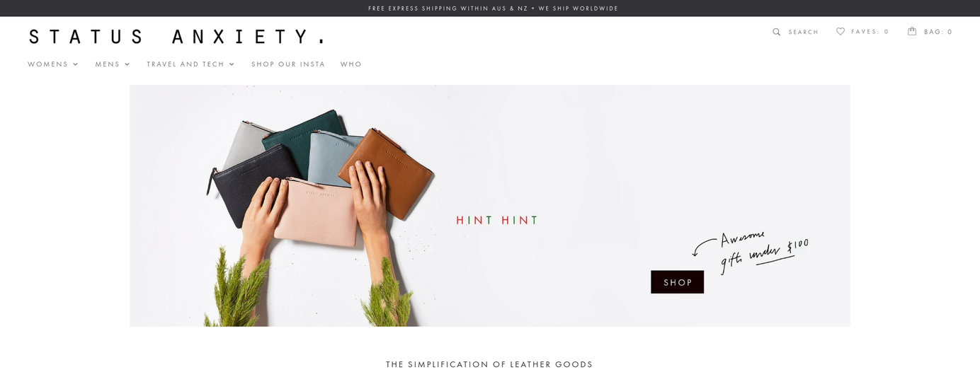Click the Hint Hint banner text
Image resolution: width=980 pixels, height=372 pixels.
tap(497, 220)
